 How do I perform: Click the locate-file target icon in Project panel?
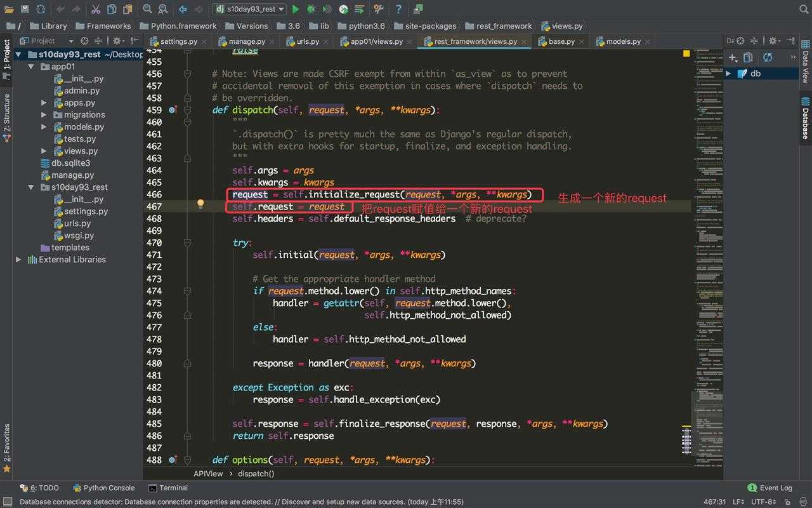coord(84,41)
